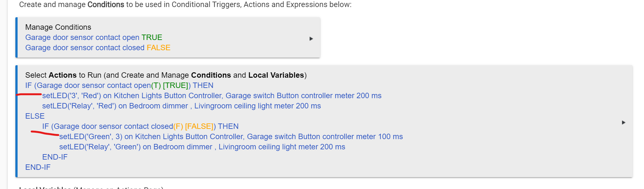Click the Select Actions to Run heading
Viewport: 644px width, 189px height.
coord(166,75)
